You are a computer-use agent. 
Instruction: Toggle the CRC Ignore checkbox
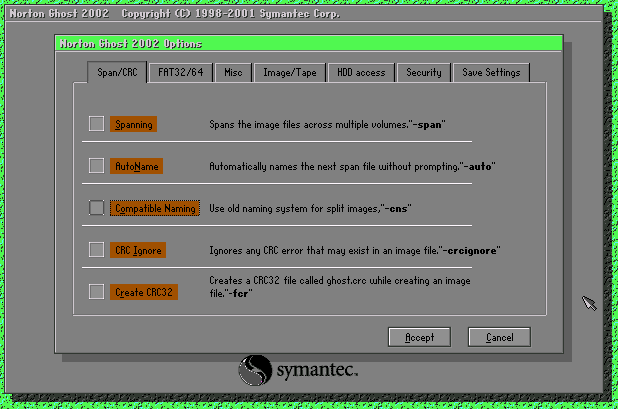tap(96, 249)
